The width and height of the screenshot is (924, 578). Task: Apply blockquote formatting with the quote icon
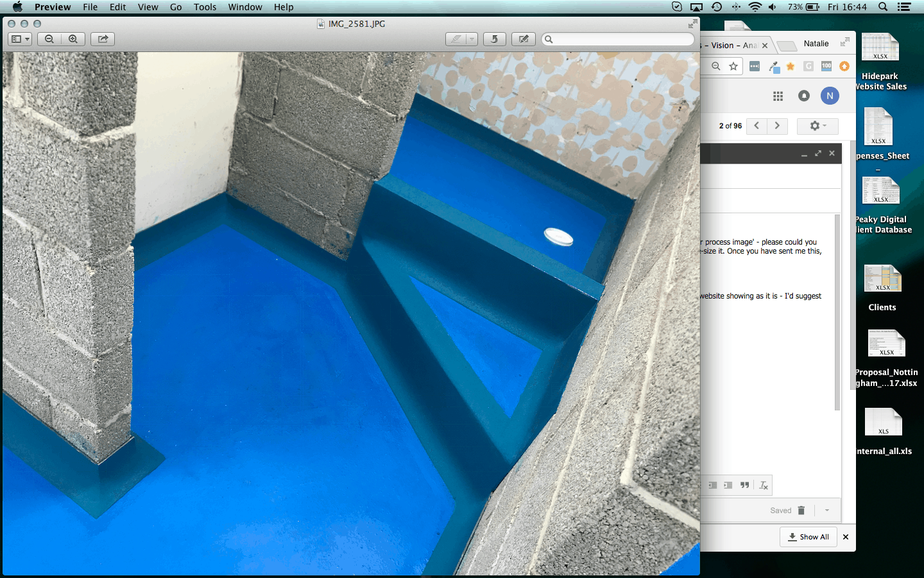[744, 486]
